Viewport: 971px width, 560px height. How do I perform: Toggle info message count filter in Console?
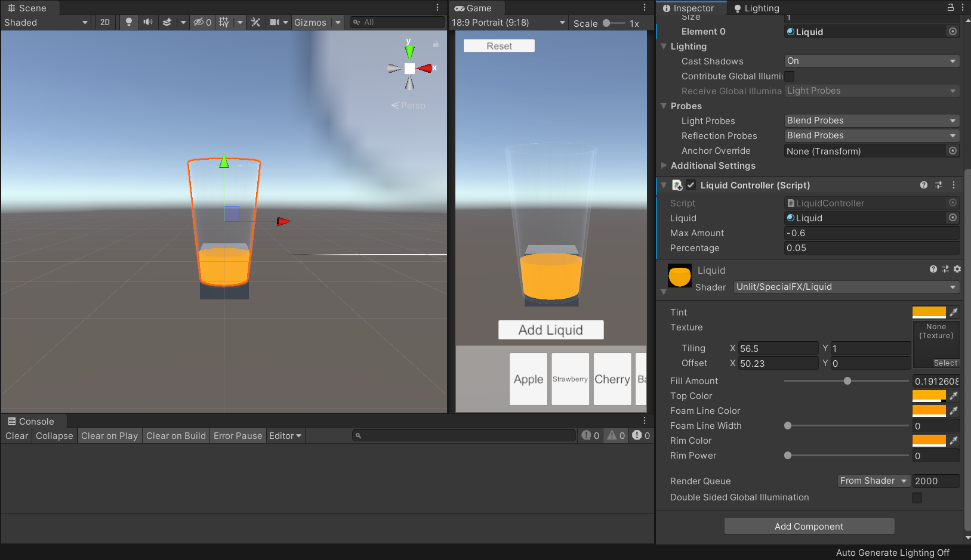pos(590,435)
